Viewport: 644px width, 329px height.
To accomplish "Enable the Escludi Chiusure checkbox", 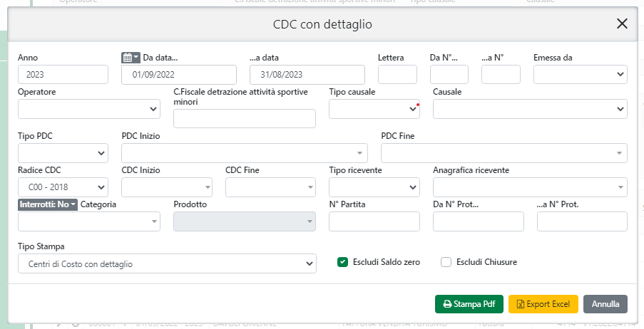I will click(x=446, y=262).
